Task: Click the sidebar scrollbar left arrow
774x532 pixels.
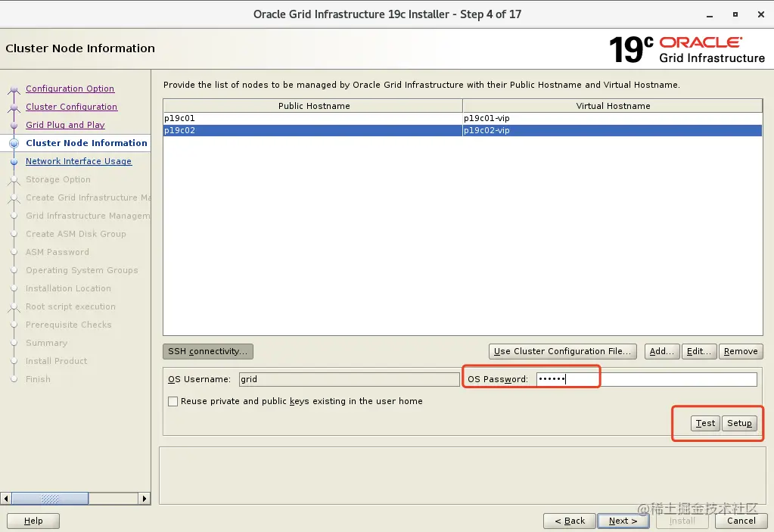Action: (x=6, y=499)
